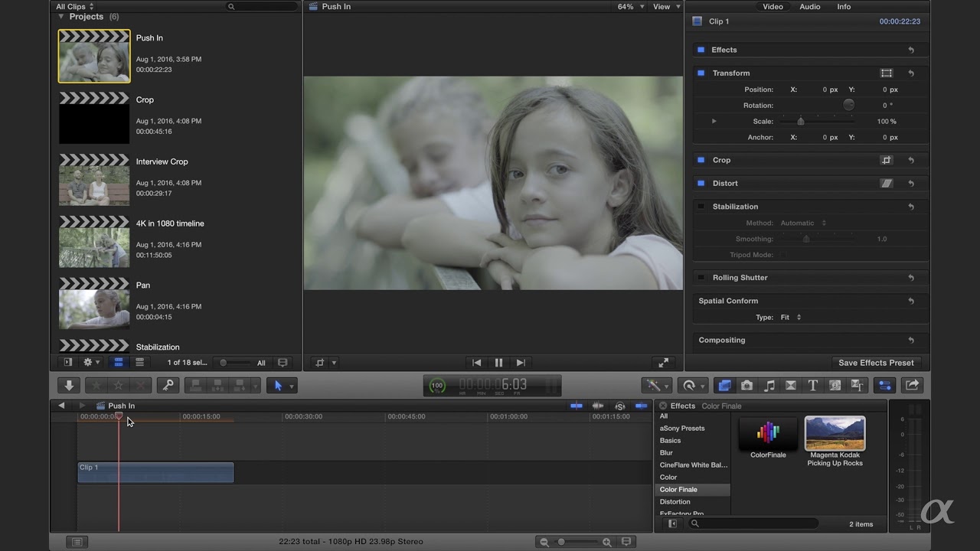The width and height of the screenshot is (980, 551).
Task: Toggle video skimming in timeline
Action: click(x=577, y=406)
